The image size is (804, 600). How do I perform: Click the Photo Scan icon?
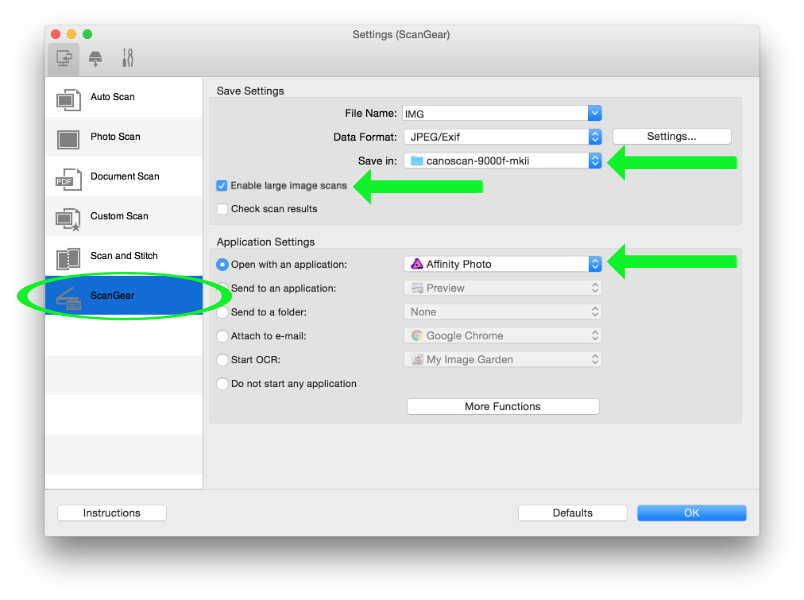coord(68,139)
